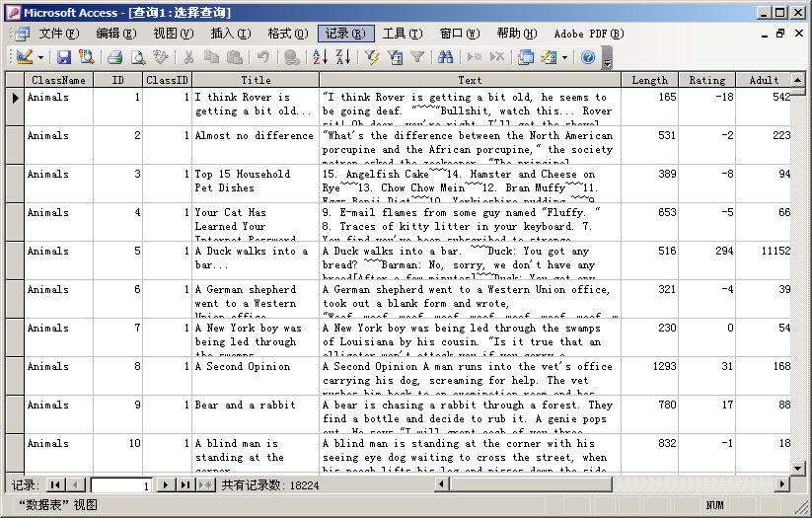Open the 窗口(W) menu
Screen dimensions: 812x518
(460, 34)
